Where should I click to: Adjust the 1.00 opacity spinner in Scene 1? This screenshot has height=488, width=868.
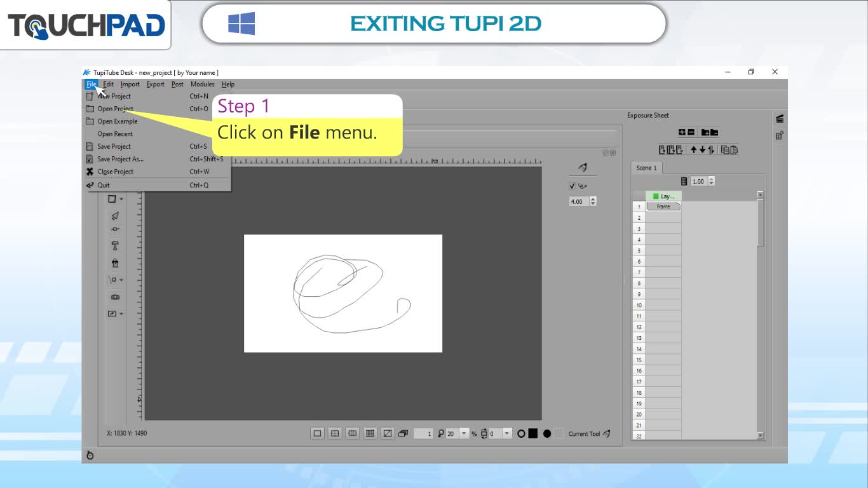711,181
